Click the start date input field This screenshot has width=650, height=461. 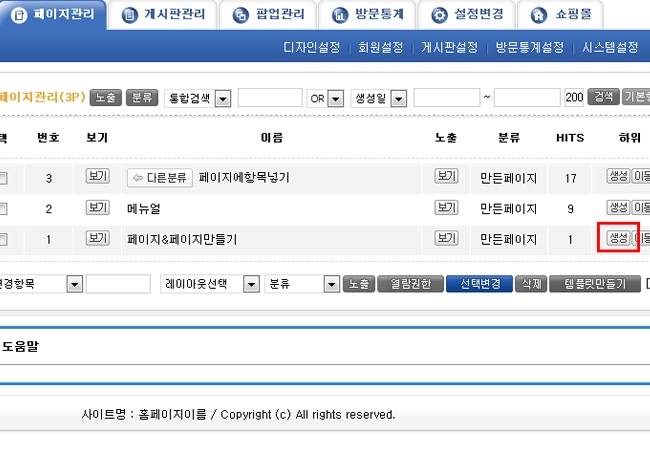click(446, 98)
